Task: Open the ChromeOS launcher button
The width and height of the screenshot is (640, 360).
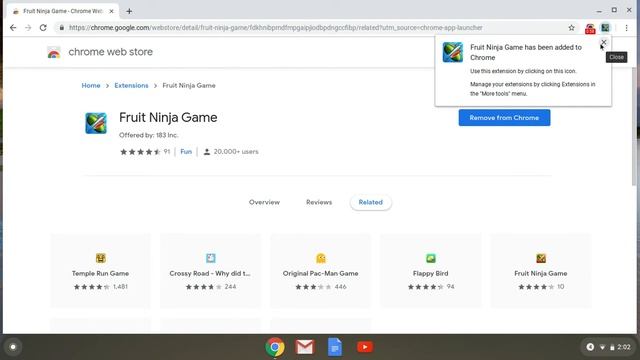Action: (13, 347)
